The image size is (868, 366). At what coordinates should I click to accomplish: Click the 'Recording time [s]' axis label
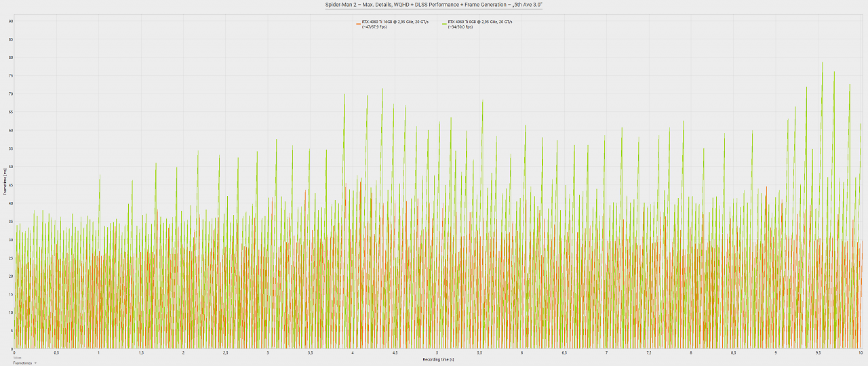(x=438, y=359)
